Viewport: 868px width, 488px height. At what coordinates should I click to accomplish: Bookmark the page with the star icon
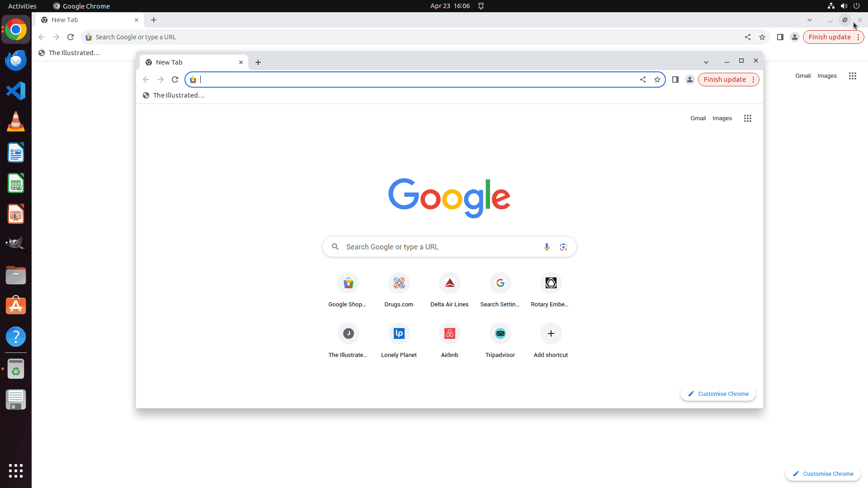(658, 80)
